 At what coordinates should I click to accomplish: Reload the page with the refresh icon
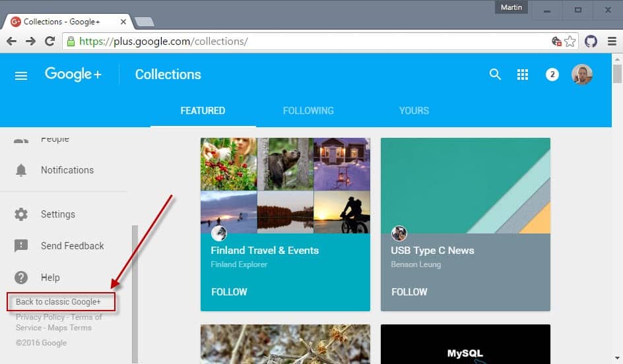tap(49, 41)
